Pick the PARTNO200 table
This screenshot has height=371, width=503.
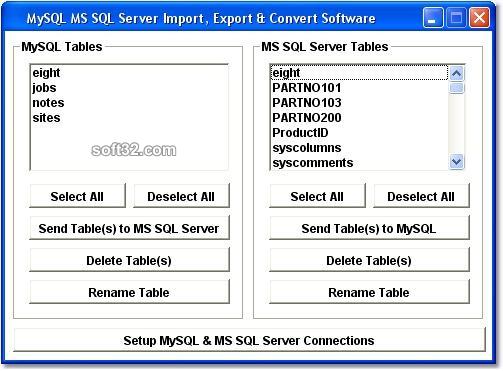click(359, 118)
